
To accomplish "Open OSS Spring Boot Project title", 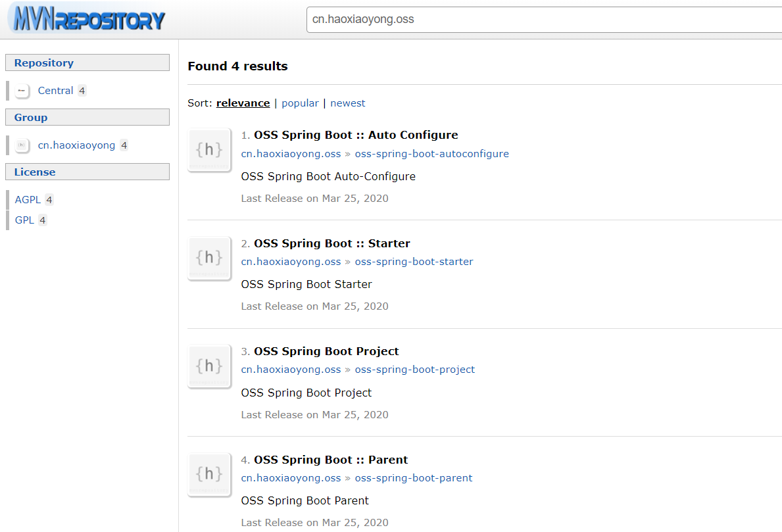I will [326, 352].
